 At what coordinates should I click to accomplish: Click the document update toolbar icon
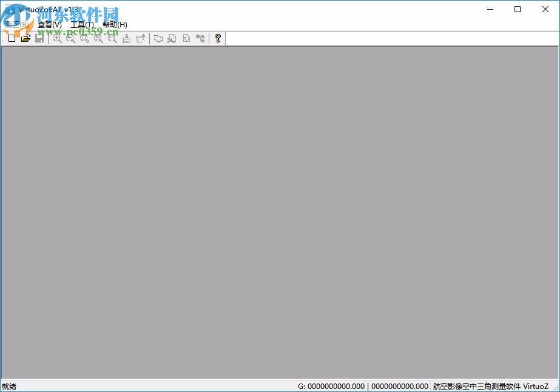coord(186,38)
